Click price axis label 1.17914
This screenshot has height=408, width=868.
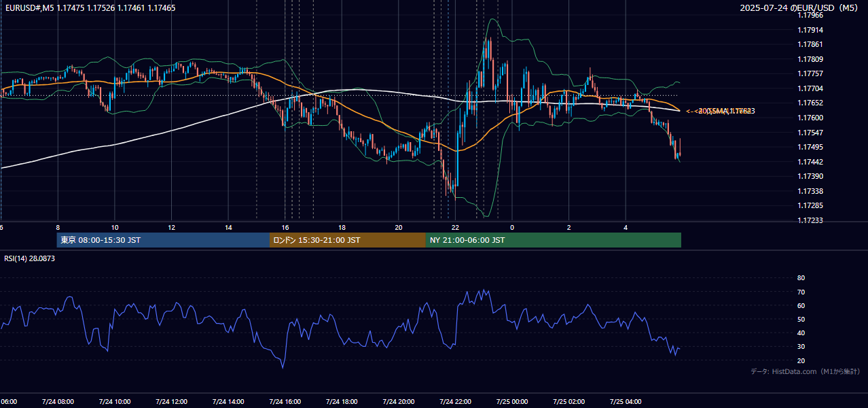pyautogui.click(x=810, y=30)
